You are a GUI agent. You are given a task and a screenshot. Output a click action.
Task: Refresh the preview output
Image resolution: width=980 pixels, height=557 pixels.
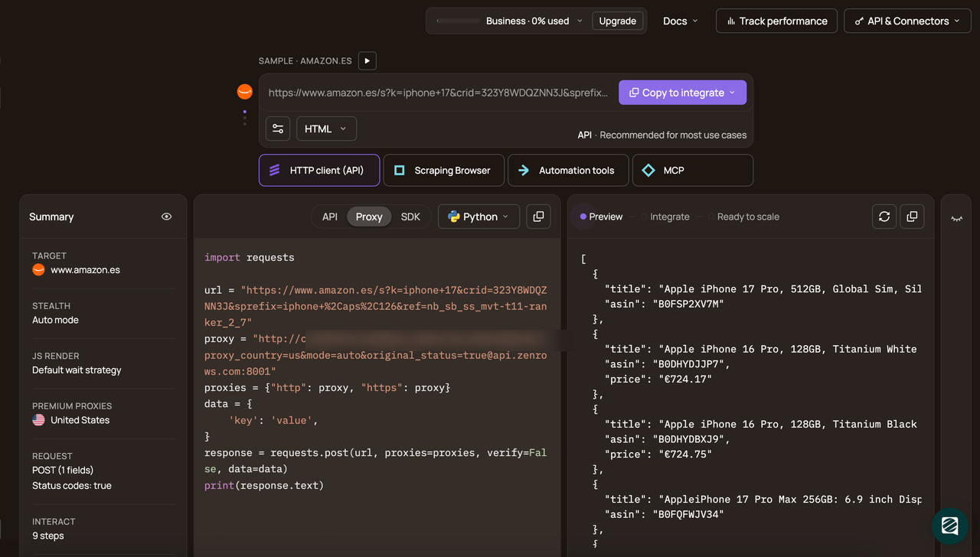pos(884,217)
